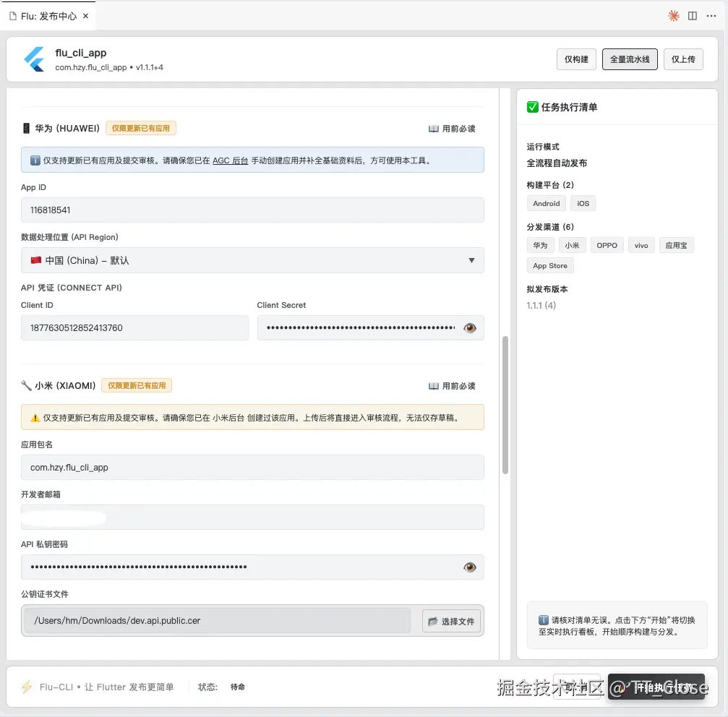This screenshot has height=717, width=728.
Task: Open 用前必读 guide for Xiaomi
Action: coord(452,386)
